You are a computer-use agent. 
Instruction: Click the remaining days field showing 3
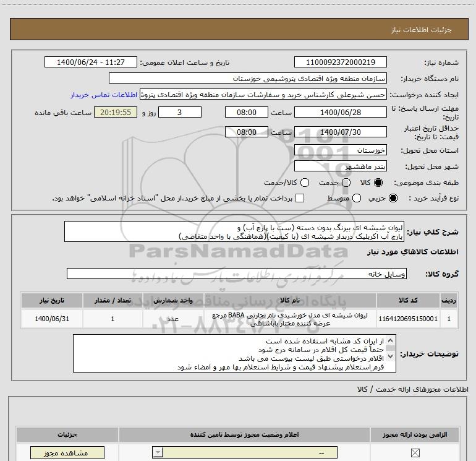[x=180, y=112]
